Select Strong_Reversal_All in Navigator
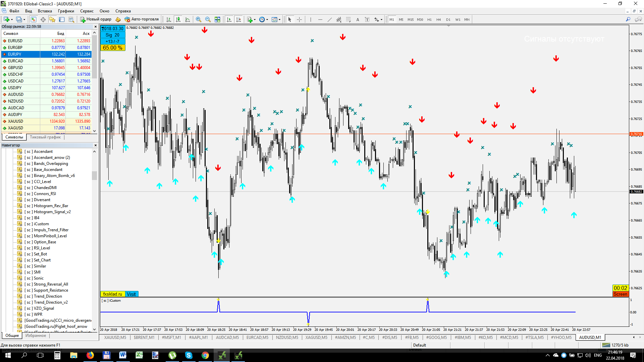The width and height of the screenshot is (644, 362). pos(51,284)
